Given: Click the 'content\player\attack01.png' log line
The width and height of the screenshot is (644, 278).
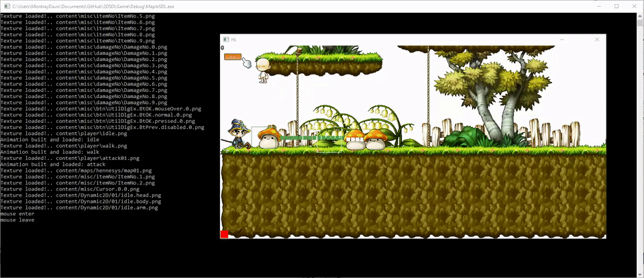Looking at the screenshot, I should 70,158.
